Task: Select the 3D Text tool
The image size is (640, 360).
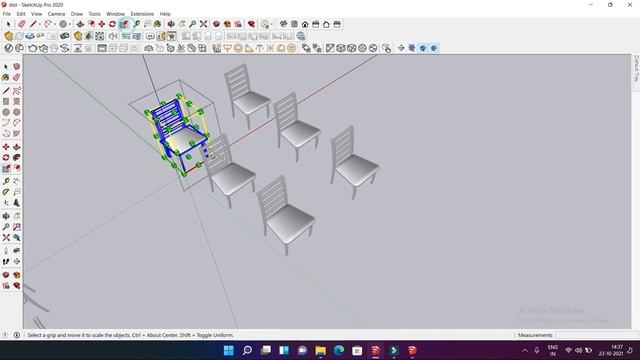Action: pyautogui.click(x=16, y=203)
